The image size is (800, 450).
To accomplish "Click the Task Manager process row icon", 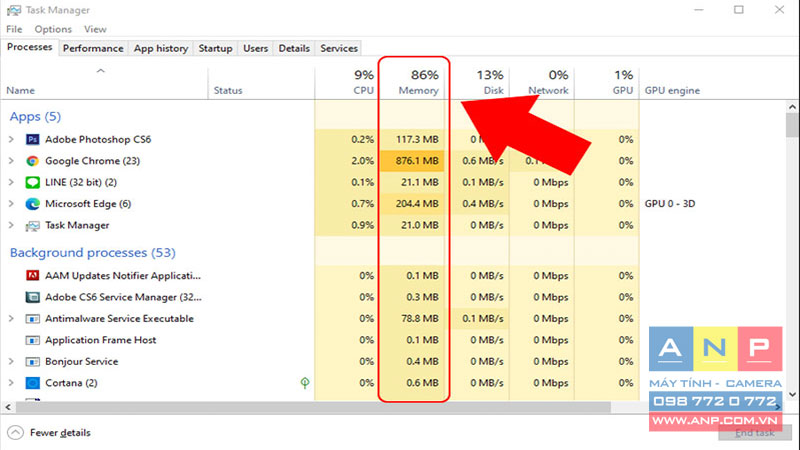I will (33, 226).
